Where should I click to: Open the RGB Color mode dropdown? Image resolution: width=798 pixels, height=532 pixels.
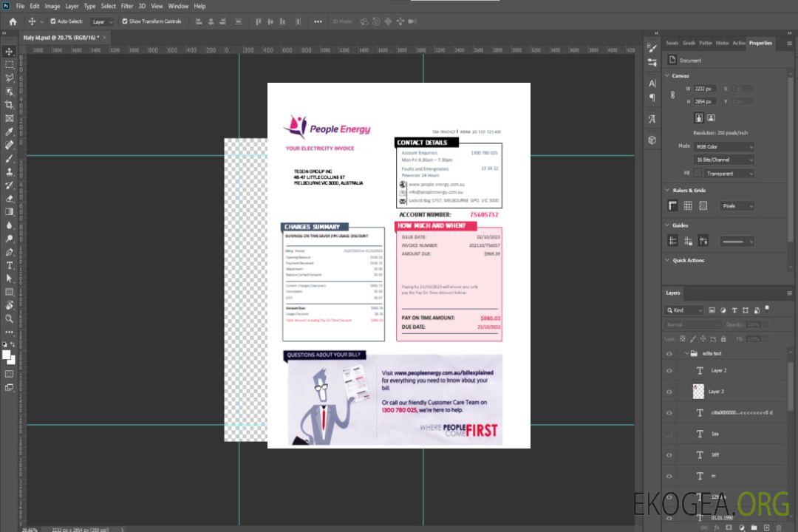(724, 146)
